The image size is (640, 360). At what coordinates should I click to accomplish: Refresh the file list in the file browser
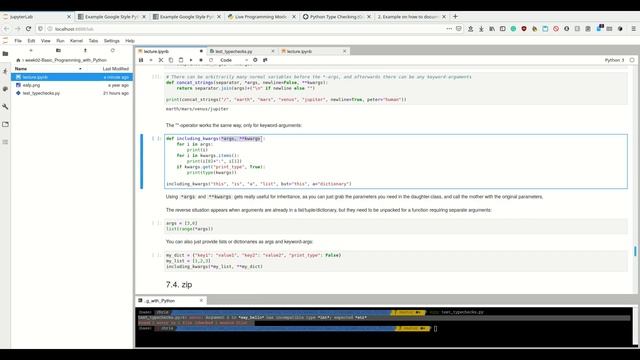click(x=113, y=50)
